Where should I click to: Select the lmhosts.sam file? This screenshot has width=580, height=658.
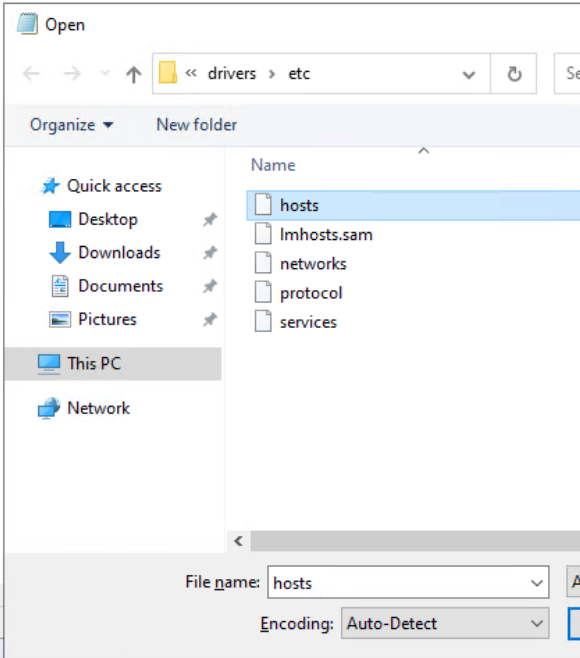pyautogui.click(x=326, y=235)
